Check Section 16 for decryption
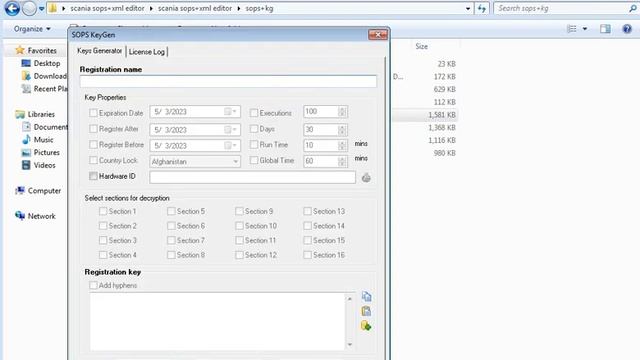This screenshot has height=360, width=640. (307, 255)
